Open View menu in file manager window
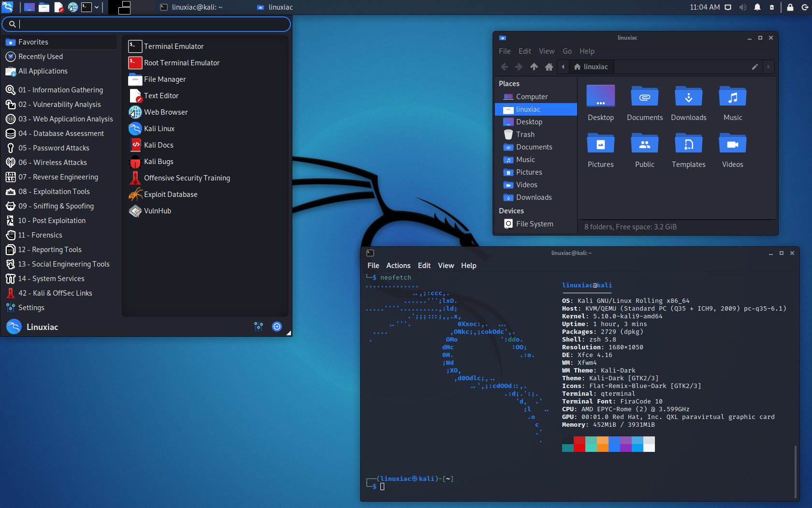This screenshot has height=508, width=812. pos(547,51)
